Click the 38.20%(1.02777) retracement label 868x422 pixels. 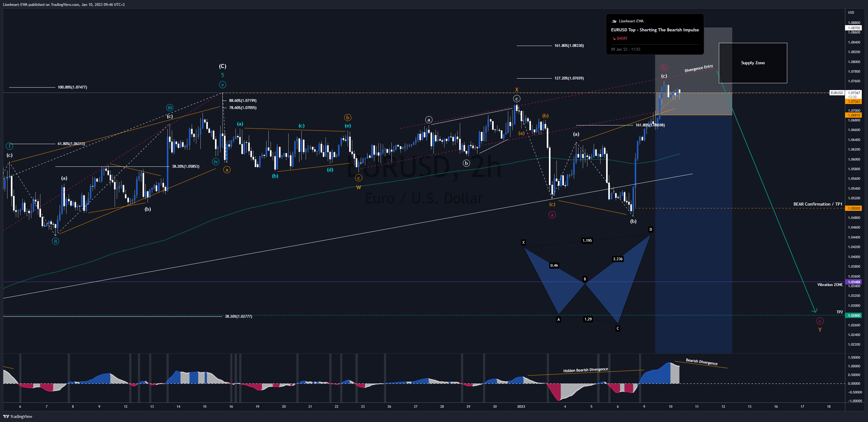238,316
